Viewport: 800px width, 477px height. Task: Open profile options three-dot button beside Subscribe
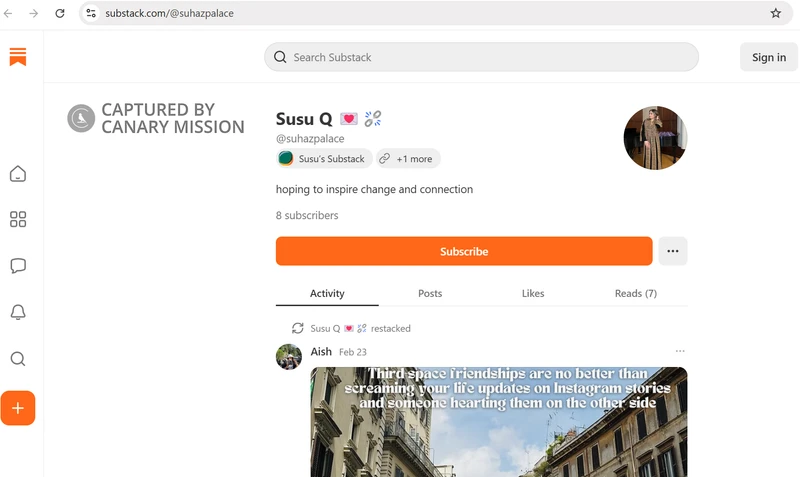[x=672, y=251]
